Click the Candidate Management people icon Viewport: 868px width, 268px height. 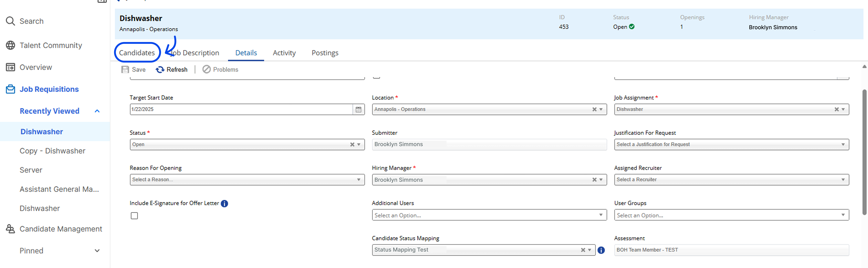[10, 229]
